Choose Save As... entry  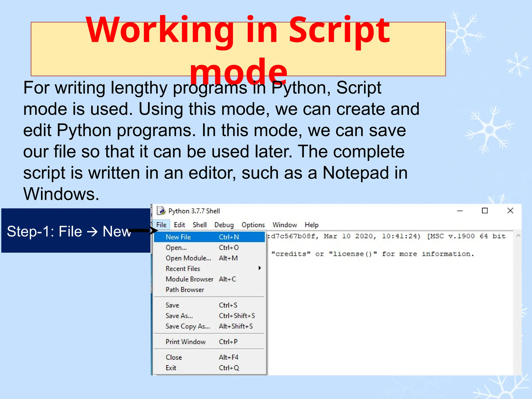coord(209,316)
